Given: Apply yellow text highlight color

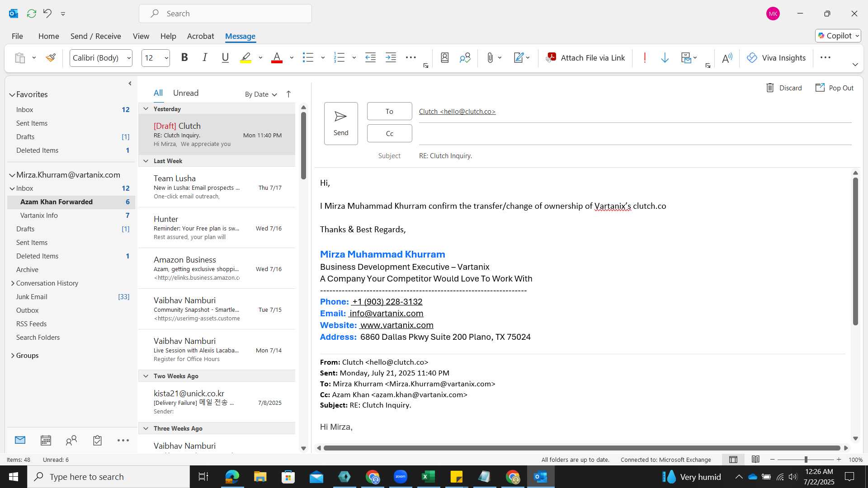Looking at the screenshot, I should 246,58.
